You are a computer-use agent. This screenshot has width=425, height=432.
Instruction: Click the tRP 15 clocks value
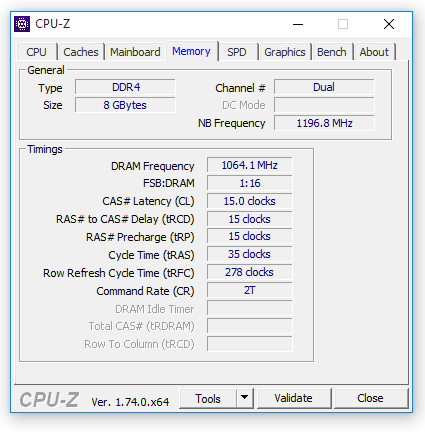tap(249, 236)
